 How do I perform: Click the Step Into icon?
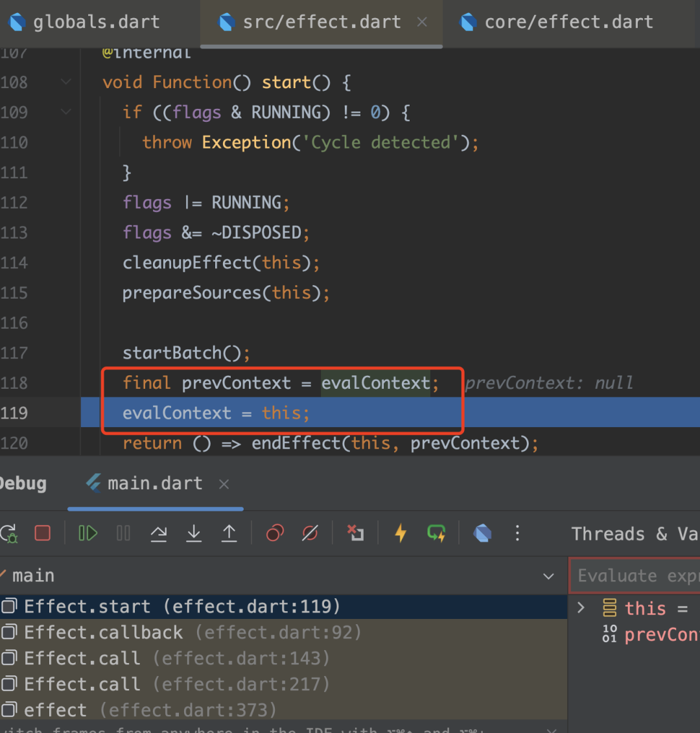[x=194, y=533]
